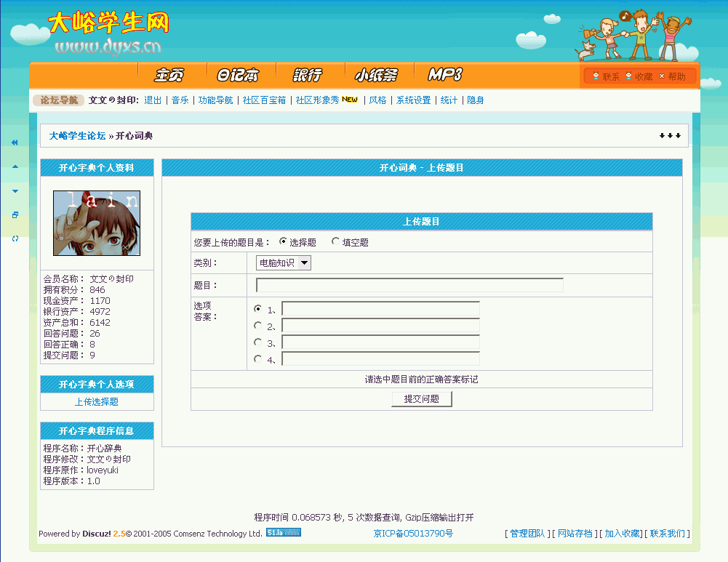Open the 类别 dropdown showing 电脑知识

(x=283, y=263)
